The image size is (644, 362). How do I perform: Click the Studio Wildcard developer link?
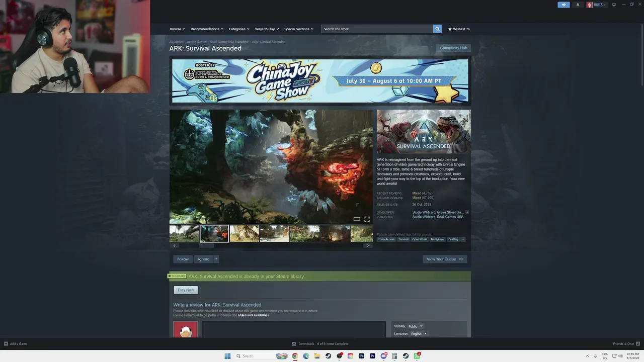pos(424,212)
